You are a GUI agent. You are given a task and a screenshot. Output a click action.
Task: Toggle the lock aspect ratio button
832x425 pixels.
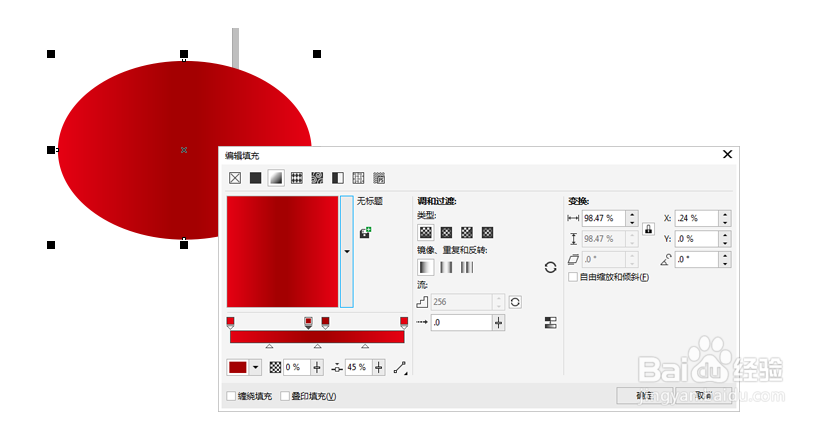coord(648,229)
